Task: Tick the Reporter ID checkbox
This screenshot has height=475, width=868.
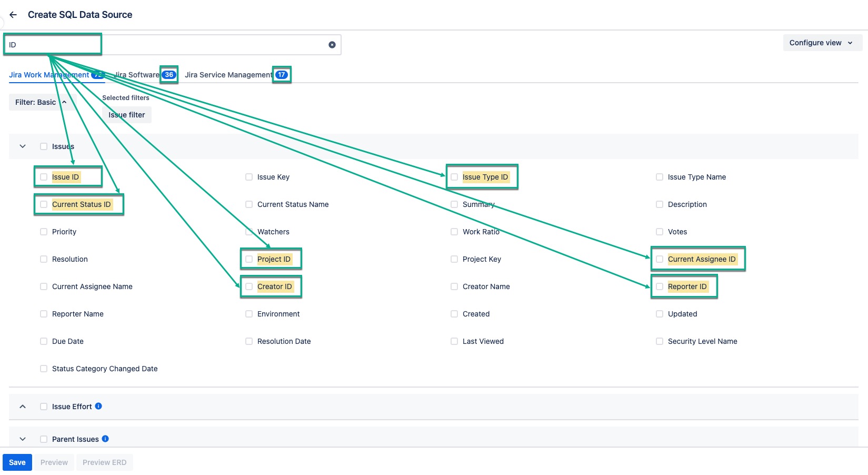Action: coord(660,286)
